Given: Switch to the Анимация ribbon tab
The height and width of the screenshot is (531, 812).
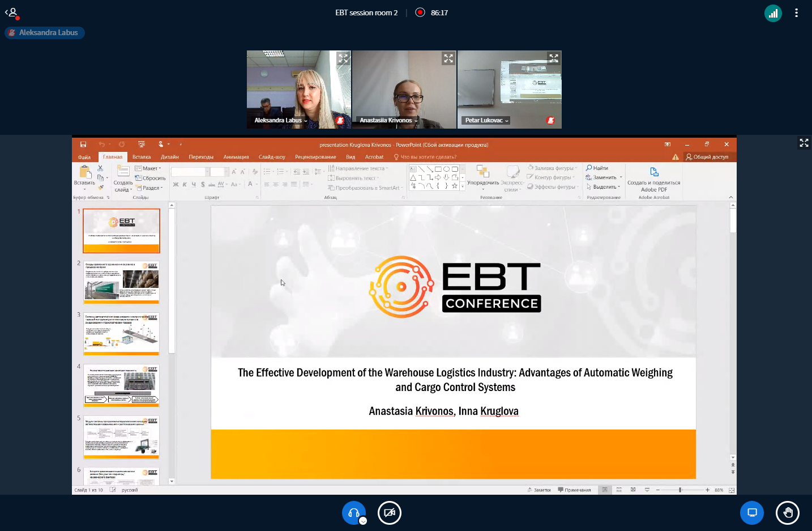Looking at the screenshot, I should [236, 157].
